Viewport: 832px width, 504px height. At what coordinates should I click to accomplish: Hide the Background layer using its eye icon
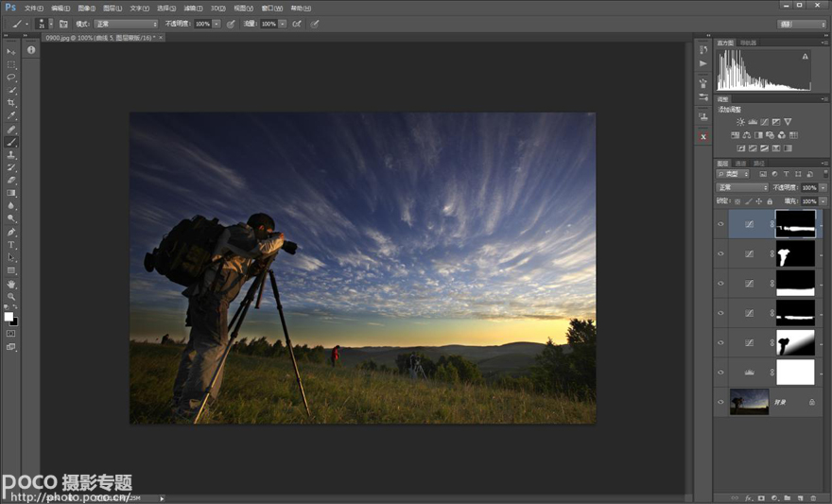(x=721, y=402)
